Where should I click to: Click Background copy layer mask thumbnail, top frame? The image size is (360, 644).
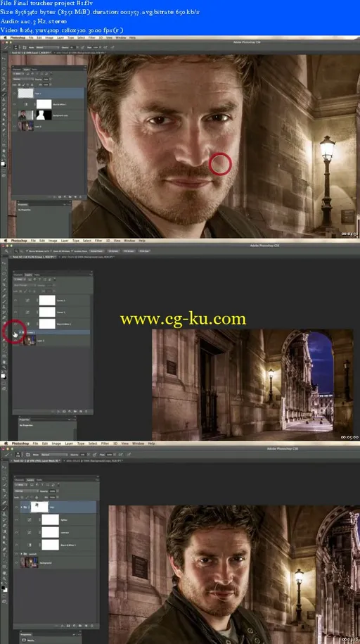click(44, 115)
